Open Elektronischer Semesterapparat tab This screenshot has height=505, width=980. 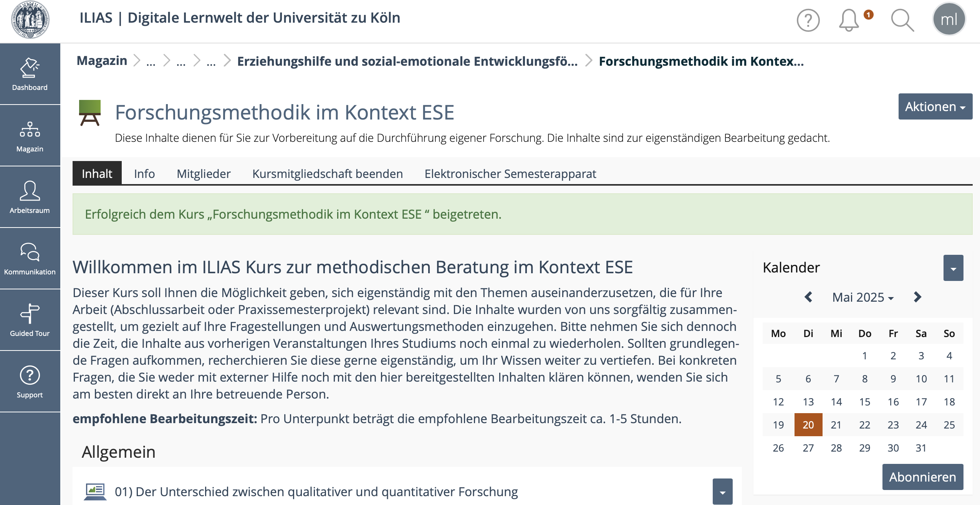510,174
